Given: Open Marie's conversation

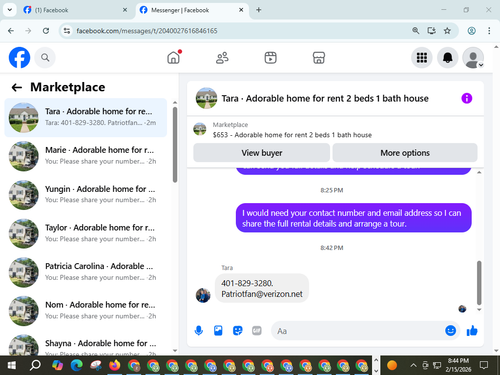Looking at the screenshot, I should tap(86, 156).
